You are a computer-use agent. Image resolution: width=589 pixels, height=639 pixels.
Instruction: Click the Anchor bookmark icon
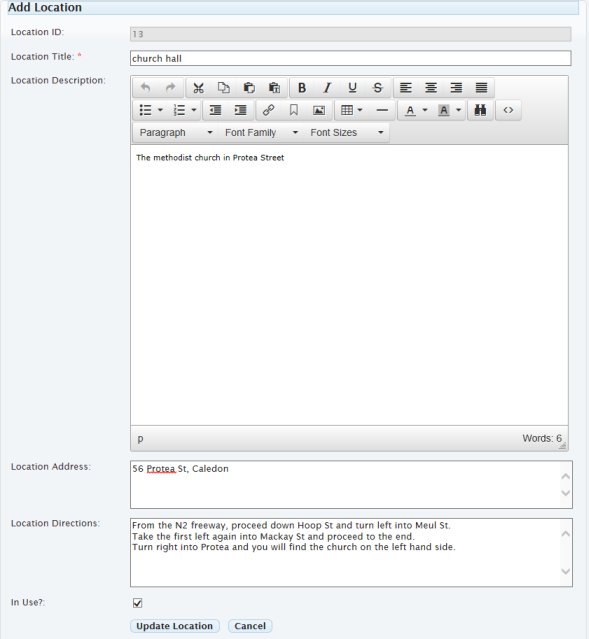[293, 110]
